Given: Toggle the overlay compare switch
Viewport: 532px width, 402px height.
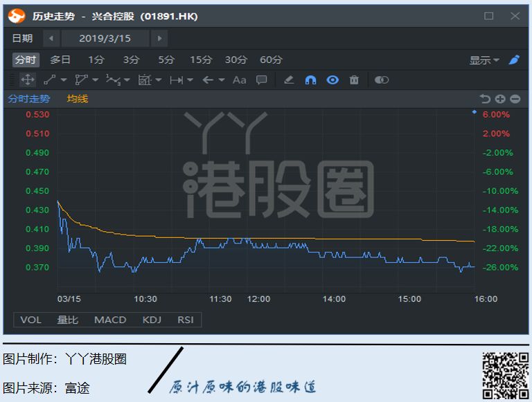Looking at the screenshot, I should pos(382,80).
